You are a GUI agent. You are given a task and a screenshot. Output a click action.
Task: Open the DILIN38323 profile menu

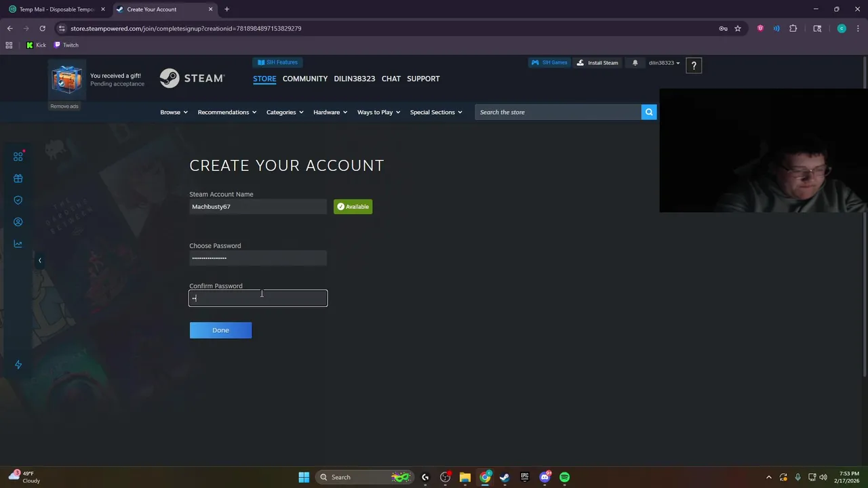[354, 79]
